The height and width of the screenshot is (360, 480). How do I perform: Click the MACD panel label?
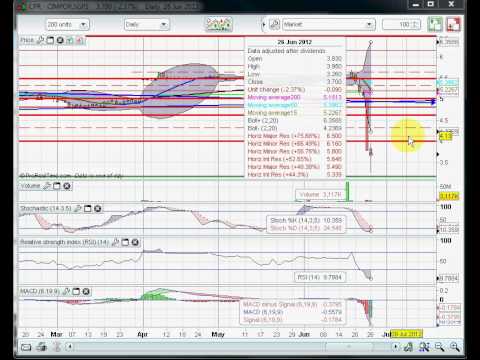40,291
